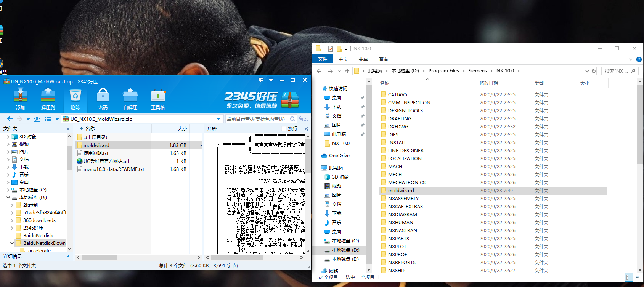Expand 本地磁盘 (C:) in folder tree
Screen dimensions: 644x287
point(8,190)
